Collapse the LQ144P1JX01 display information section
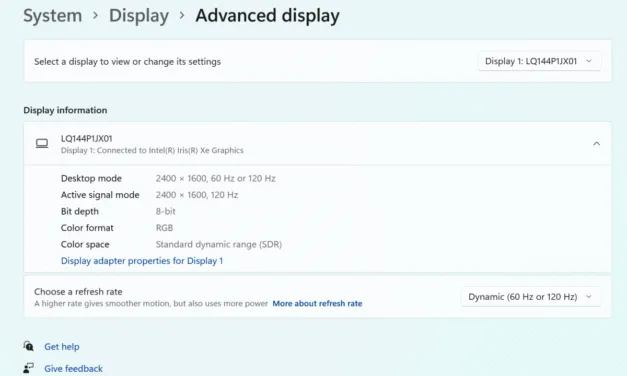This screenshot has width=627, height=376. pyautogui.click(x=596, y=144)
